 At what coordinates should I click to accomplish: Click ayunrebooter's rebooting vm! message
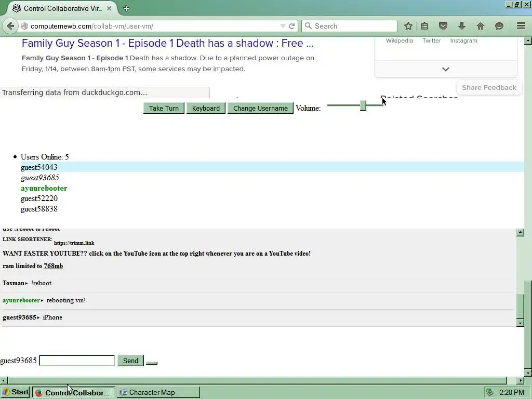66,300
